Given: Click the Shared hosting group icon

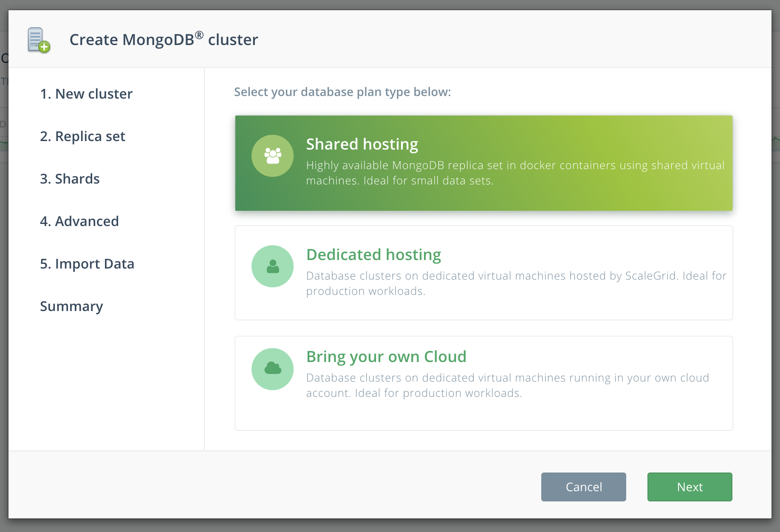Looking at the screenshot, I should click(x=273, y=156).
